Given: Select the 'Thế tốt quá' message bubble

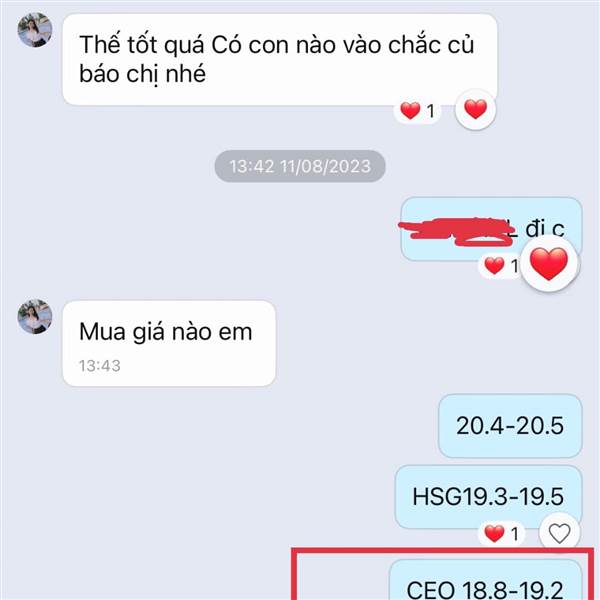Looking at the screenshot, I should [280, 59].
